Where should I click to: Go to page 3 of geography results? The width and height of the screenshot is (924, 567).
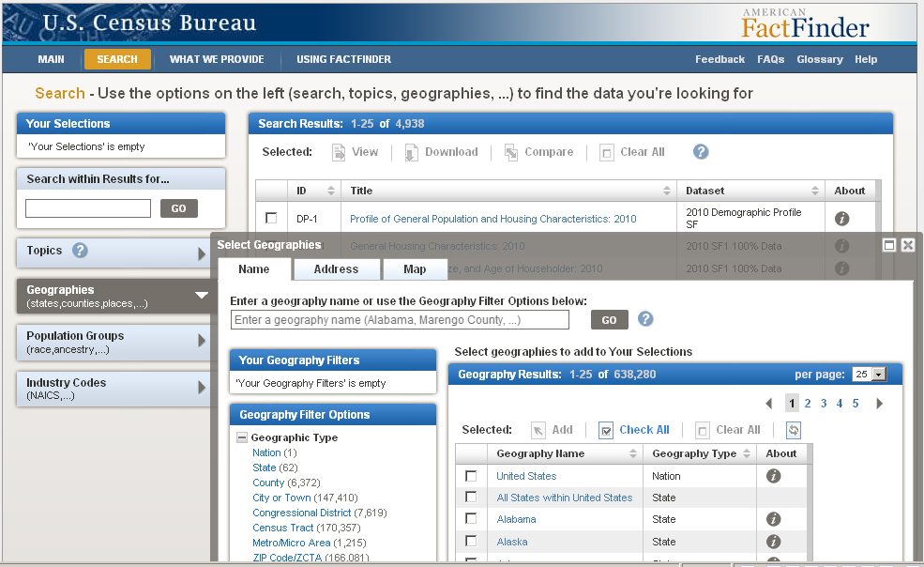pyautogui.click(x=824, y=404)
